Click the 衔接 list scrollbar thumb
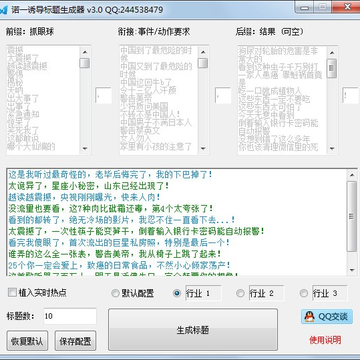This screenshot has height=360, width=360. [202, 63]
